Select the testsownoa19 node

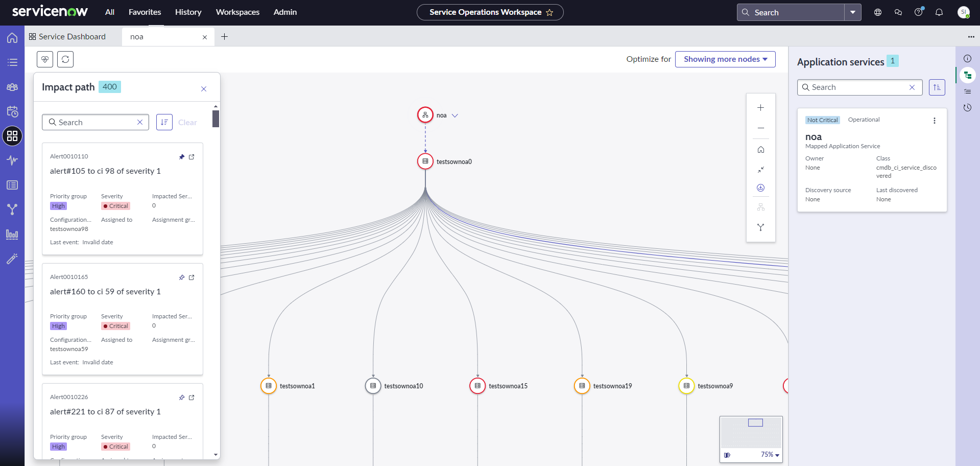(582, 386)
